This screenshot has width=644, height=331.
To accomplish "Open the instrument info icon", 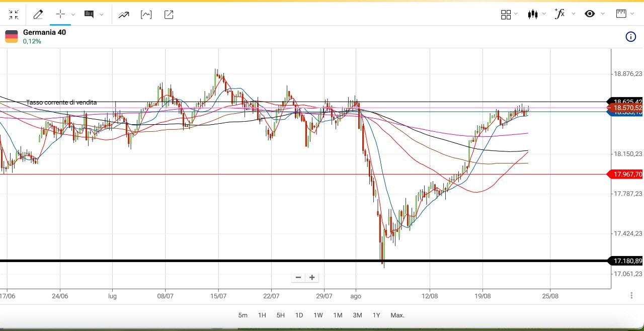I will [x=630, y=37].
